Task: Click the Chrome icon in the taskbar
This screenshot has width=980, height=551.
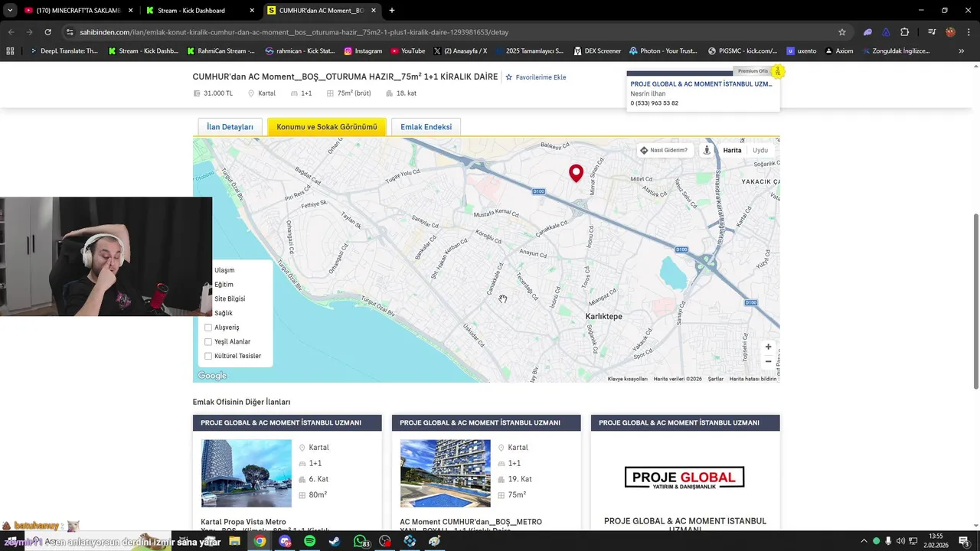Action: [260, 541]
